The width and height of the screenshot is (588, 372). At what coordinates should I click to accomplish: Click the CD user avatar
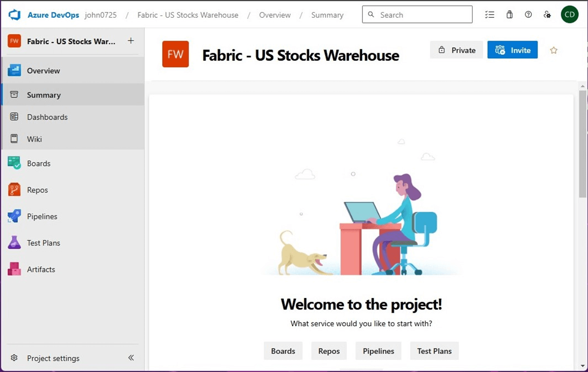[570, 15]
